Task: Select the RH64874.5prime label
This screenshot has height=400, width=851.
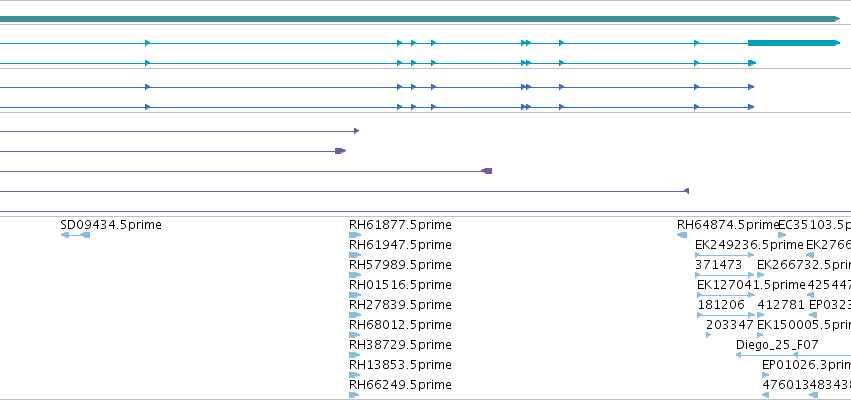Action: (728, 225)
